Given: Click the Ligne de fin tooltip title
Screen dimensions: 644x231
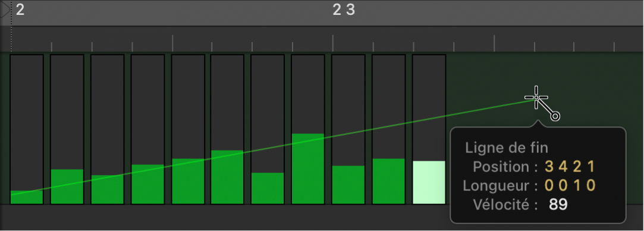Looking at the screenshot, I should click(x=507, y=148).
